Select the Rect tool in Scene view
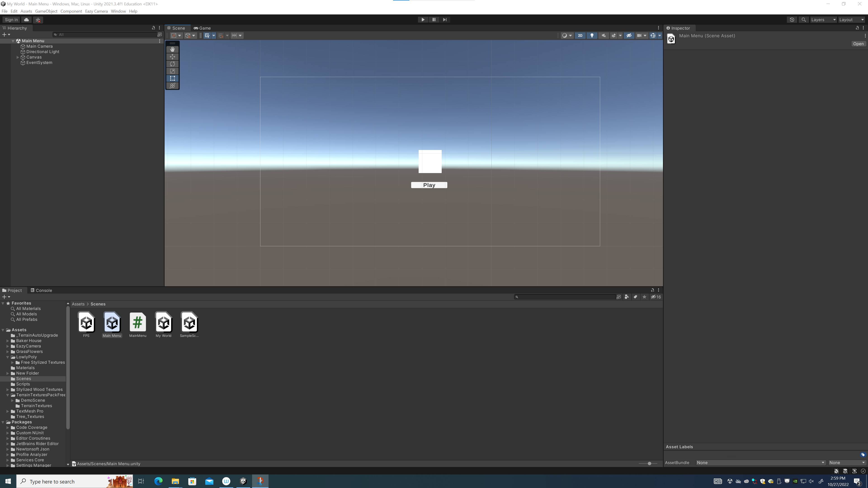This screenshot has width=868, height=488. tap(172, 78)
